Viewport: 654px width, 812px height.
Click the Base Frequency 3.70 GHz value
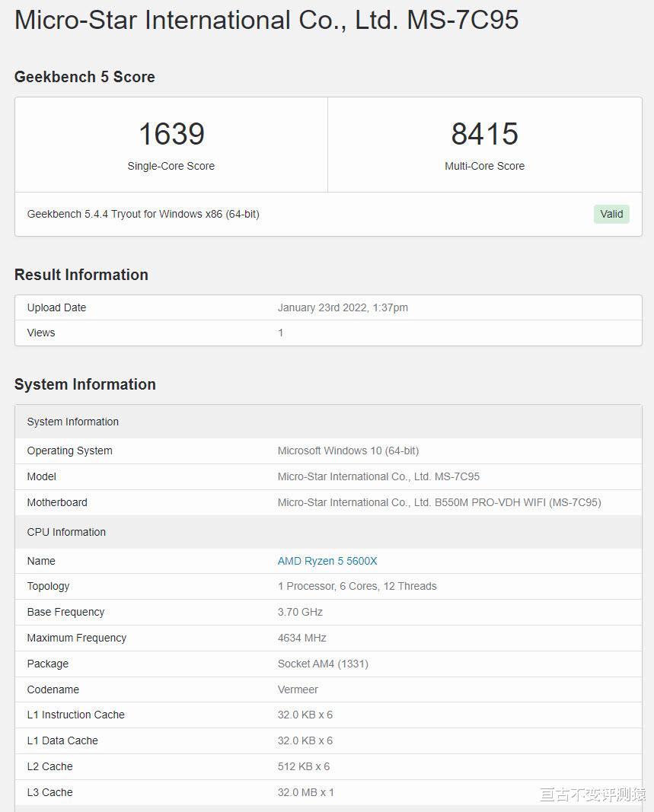pos(298,612)
